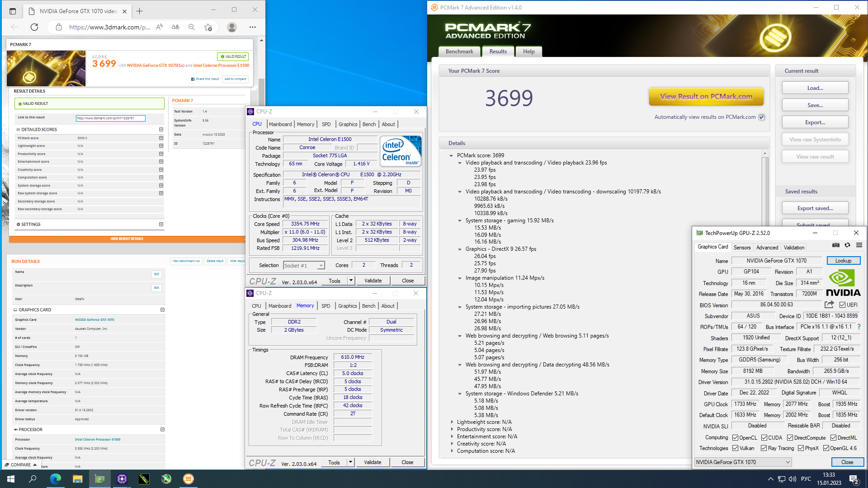
Task: Toggle the Ray Tracing checkbox
Action: [764, 448]
